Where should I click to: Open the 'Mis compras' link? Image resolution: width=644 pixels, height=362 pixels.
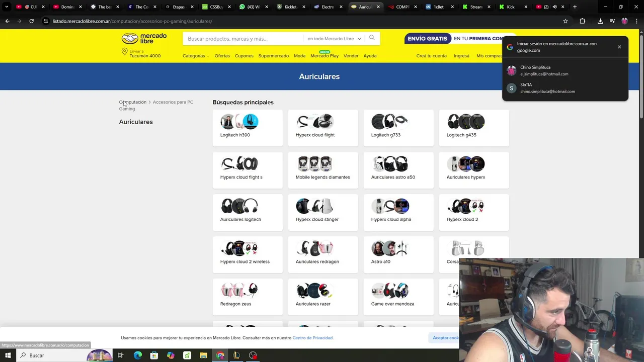(489, 56)
